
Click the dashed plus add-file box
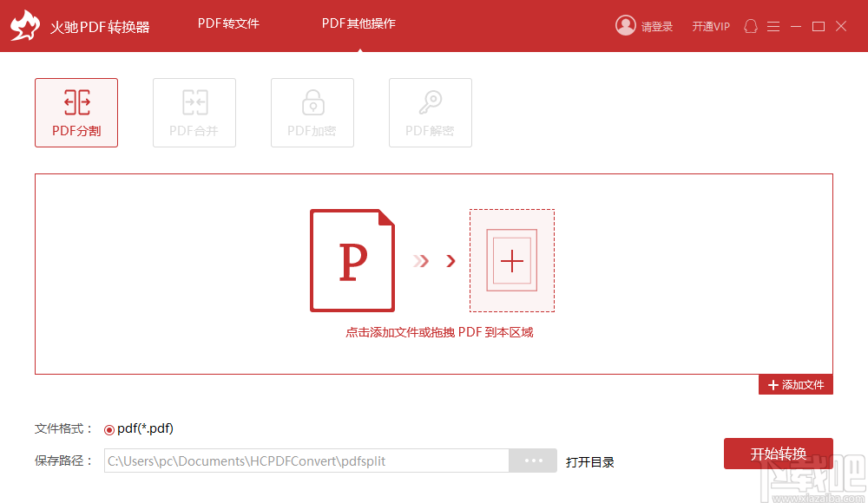[512, 261]
